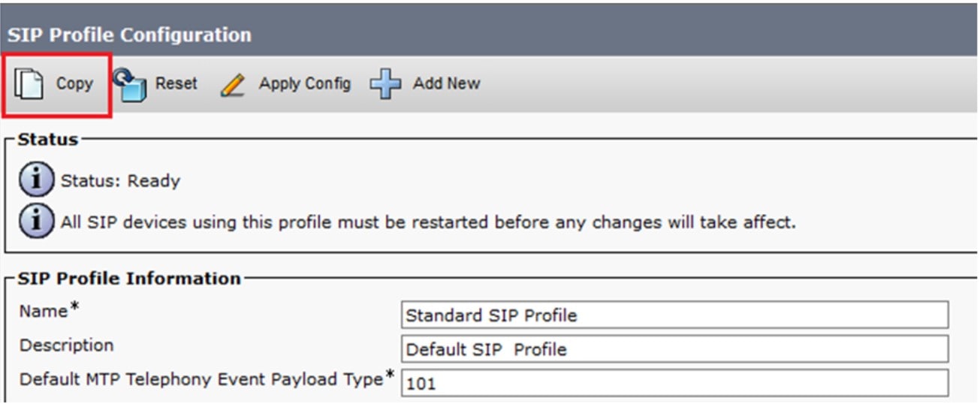Click the Status section heading
The width and height of the screenshot is (980, 404).
[47, 140]
